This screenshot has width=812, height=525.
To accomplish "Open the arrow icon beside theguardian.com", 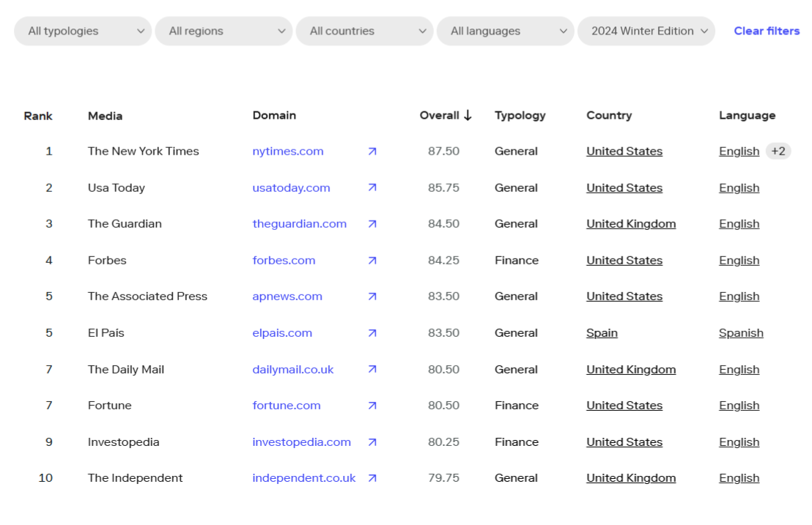I will [372, 224].
